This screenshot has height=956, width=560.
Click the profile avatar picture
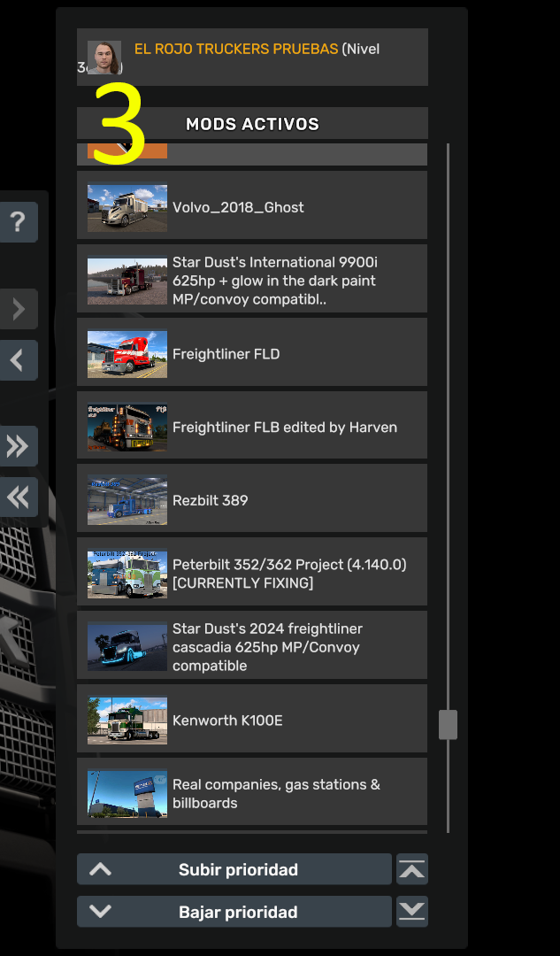pos(104,58)
